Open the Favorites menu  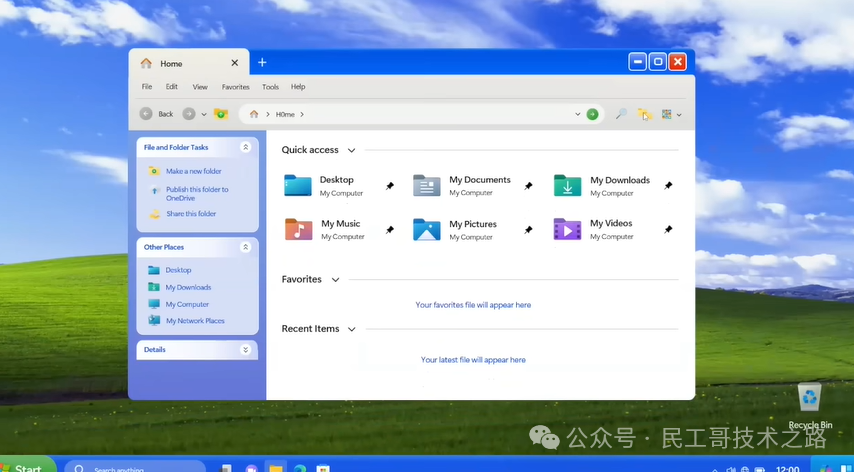[235, 87]
